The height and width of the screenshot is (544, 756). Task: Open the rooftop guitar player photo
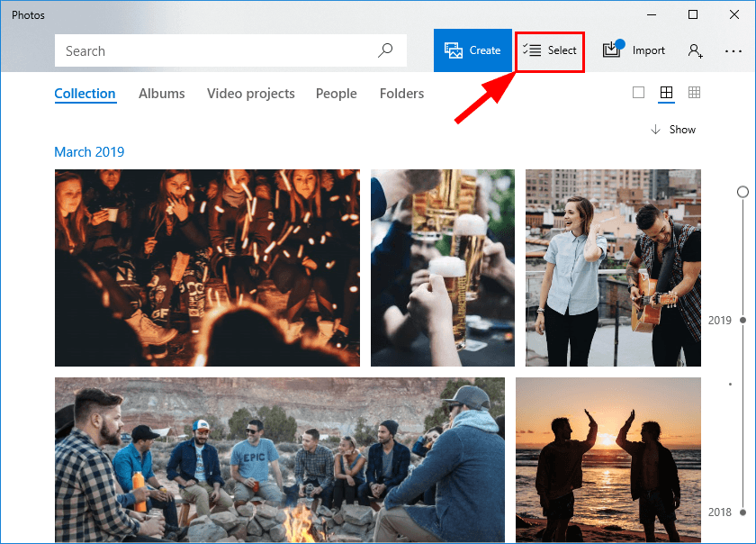tap(613, 267)
